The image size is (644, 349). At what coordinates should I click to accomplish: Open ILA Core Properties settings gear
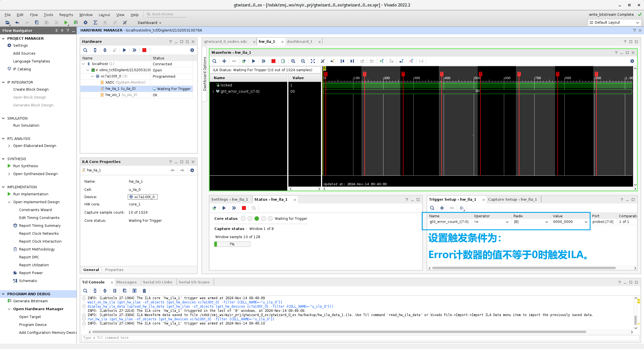pyautogui.click(x=192, y=170)
